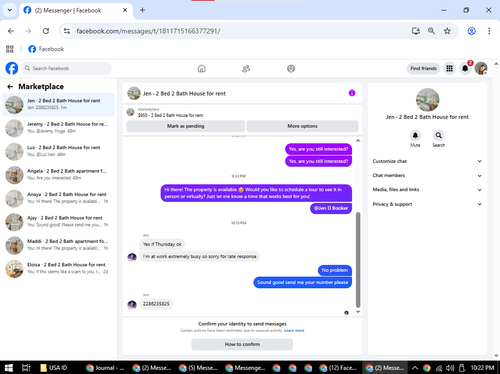Viewport: 500px width, 374px height.
Task: Open Angela's apartment conversation
Action: pos(59,175)
